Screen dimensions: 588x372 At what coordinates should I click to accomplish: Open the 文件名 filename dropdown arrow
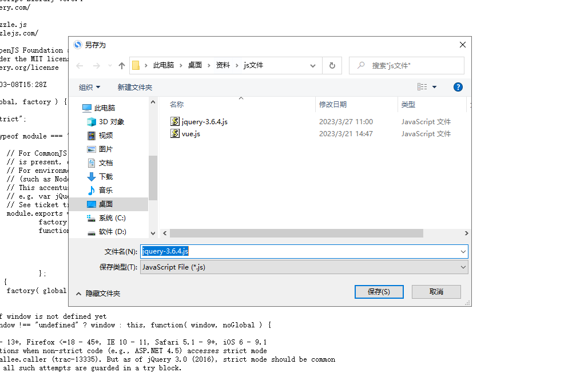click(x=464, y=251)
